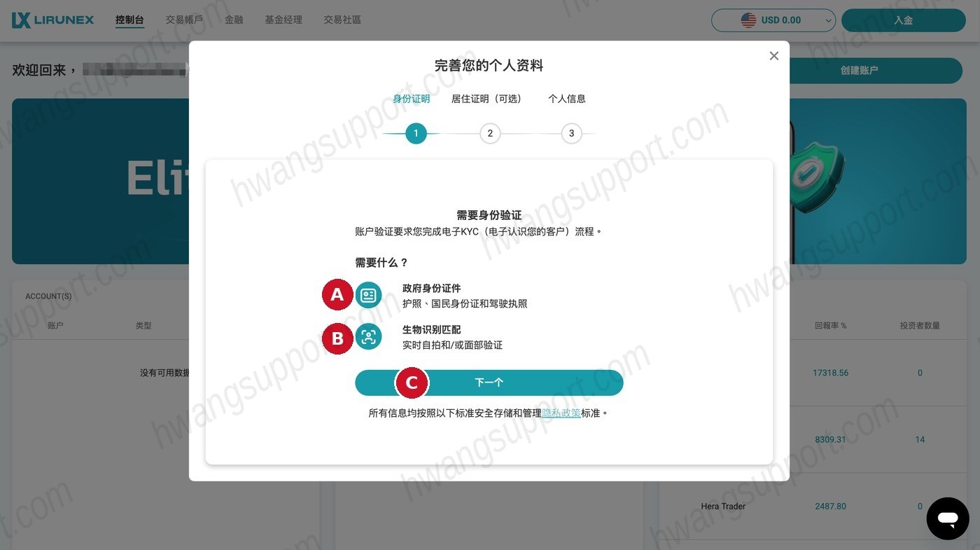980x550 pixels.
Task: Open the 控制台 nav tab
Action: [x=129, y=20]
